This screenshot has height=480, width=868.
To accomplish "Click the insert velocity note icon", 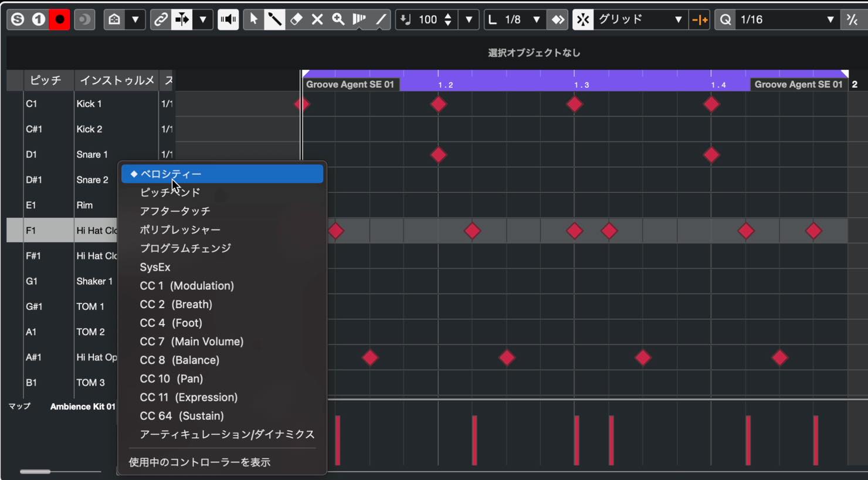I will [x=405, y=19].
